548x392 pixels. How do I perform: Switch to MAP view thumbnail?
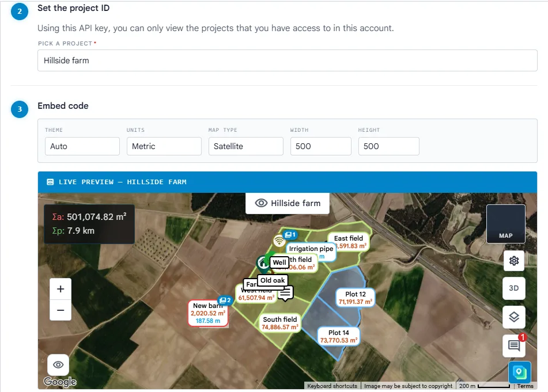(x=506, y=224)
